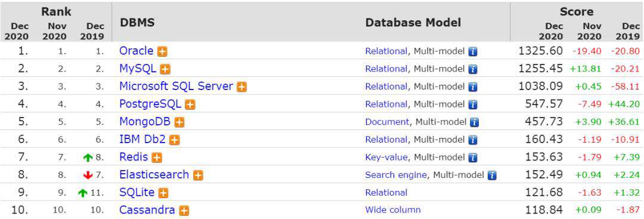Open the MongoDB link
The height and width of the screenshot is (219, 644).
145,122
